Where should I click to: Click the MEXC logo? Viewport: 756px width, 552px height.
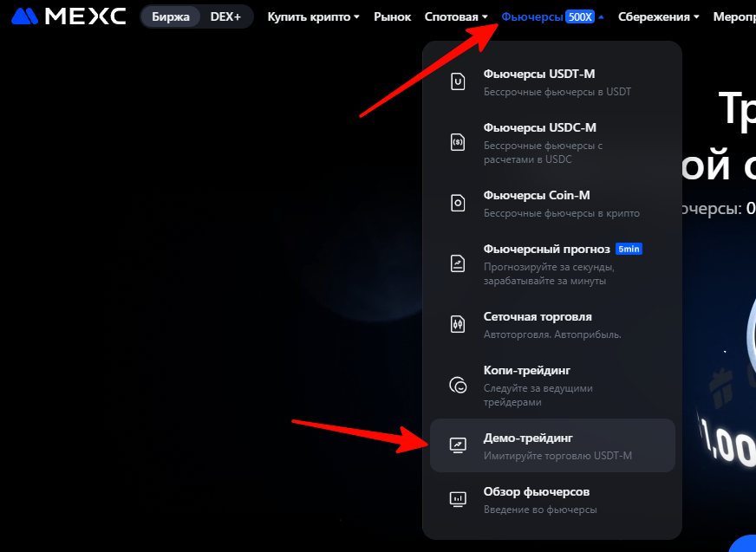click(68, 16)
